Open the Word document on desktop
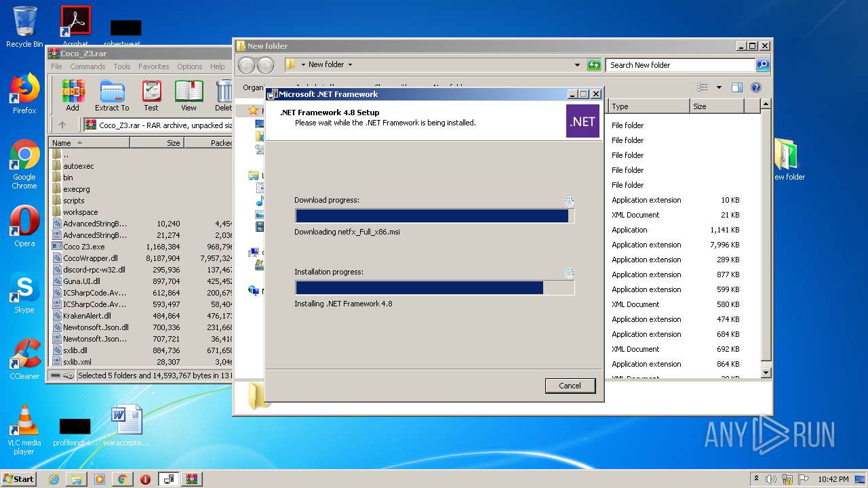868x488 pixels. click(x=126, y=426)
